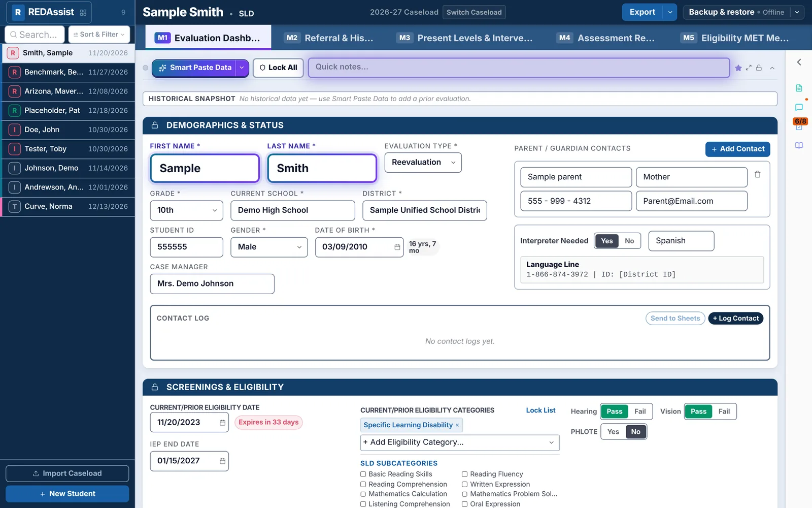
Task: Click the grid icon next to REDAssist
Action: tap(83, 13)
